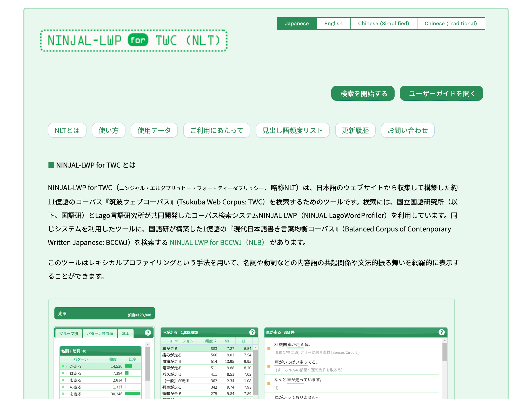
Task: Switch to the パターン頻度順 tab
Action: pyautogui.click(x=100, y=334)
